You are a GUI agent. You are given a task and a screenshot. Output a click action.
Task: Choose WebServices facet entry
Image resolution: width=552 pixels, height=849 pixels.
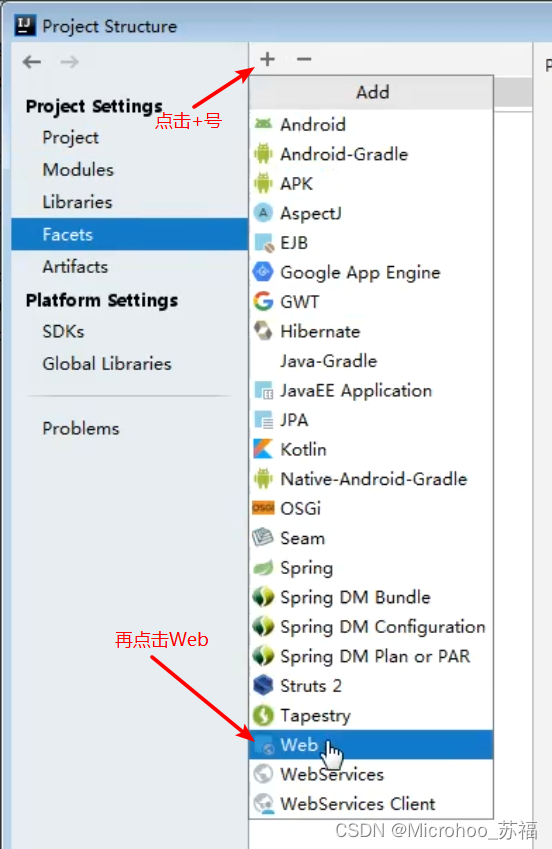(x=371, y=774)
